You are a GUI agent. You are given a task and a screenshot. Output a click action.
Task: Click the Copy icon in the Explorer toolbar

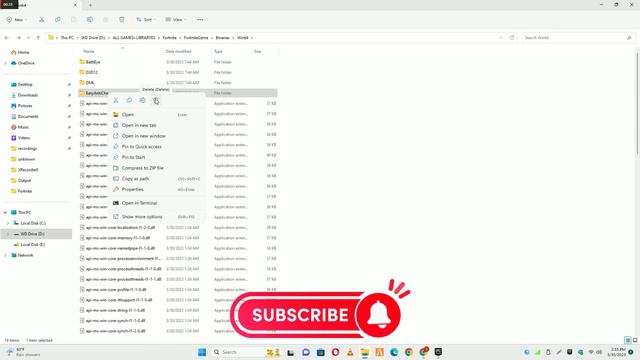58,20
